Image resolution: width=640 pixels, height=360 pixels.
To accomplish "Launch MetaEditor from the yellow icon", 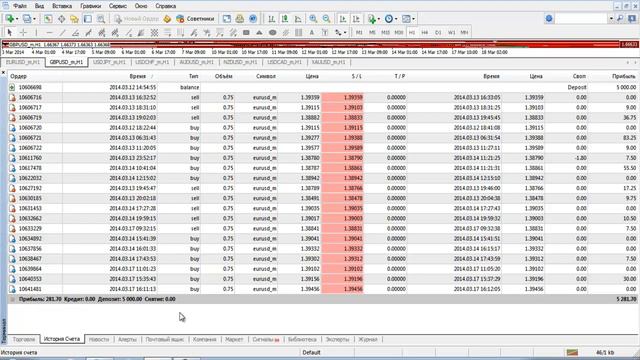I will point(167,19).
